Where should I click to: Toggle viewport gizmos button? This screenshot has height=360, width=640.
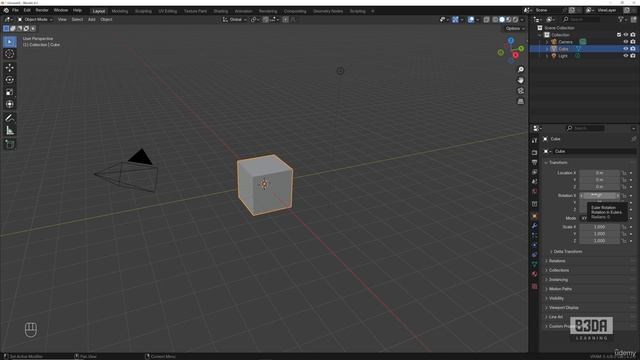click(455, 20)
